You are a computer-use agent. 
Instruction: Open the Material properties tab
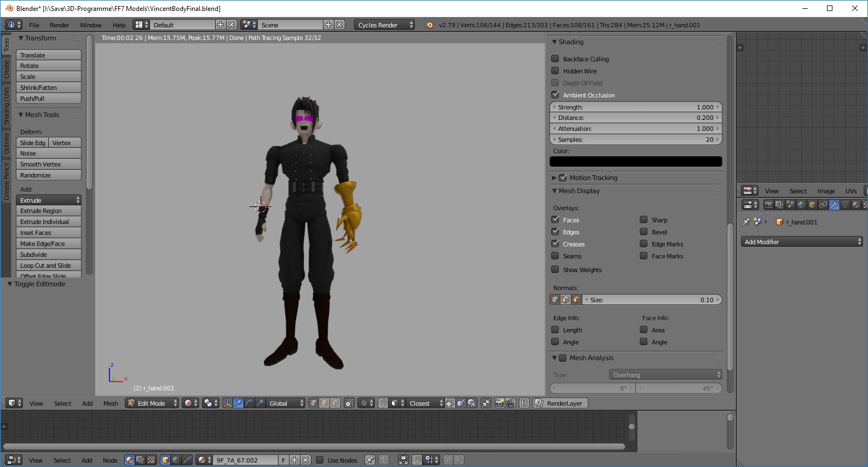856,205
